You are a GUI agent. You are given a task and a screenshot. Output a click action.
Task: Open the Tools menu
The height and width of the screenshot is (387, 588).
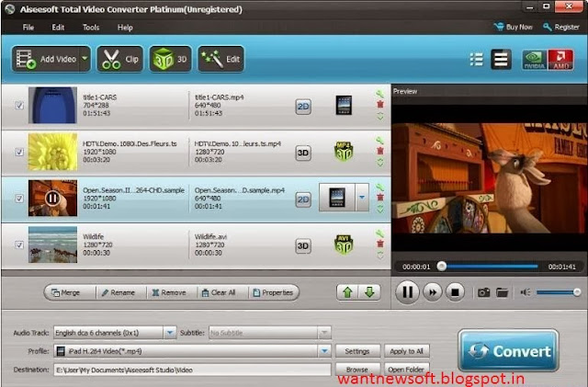click(91, 28)
